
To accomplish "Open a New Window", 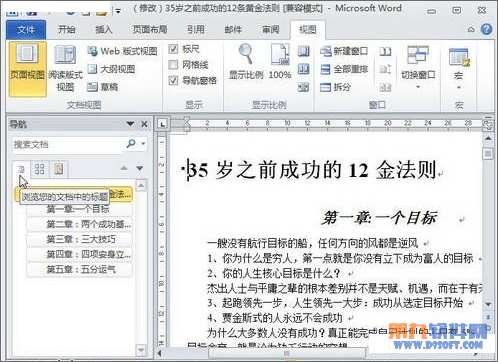I will pos(344,51).
